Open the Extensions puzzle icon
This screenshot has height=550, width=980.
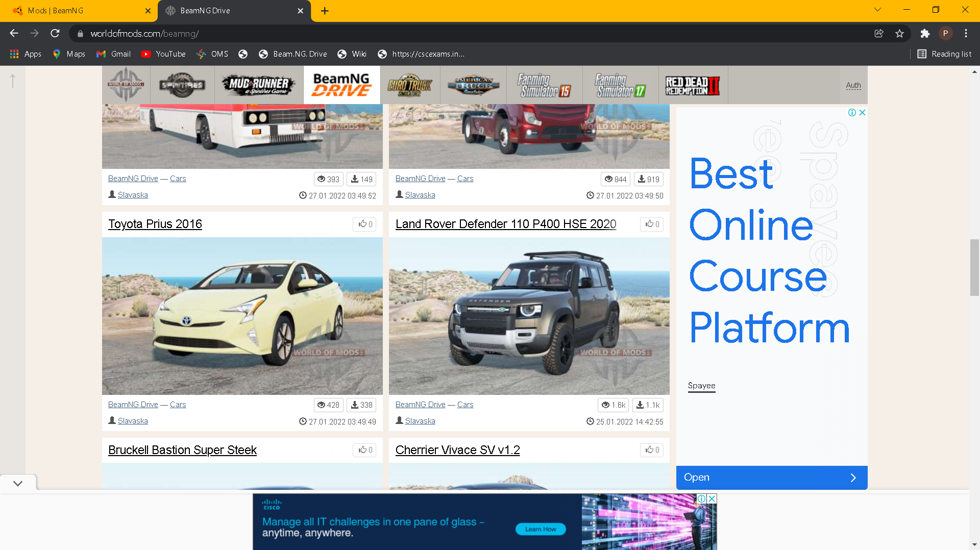(925, 33)
